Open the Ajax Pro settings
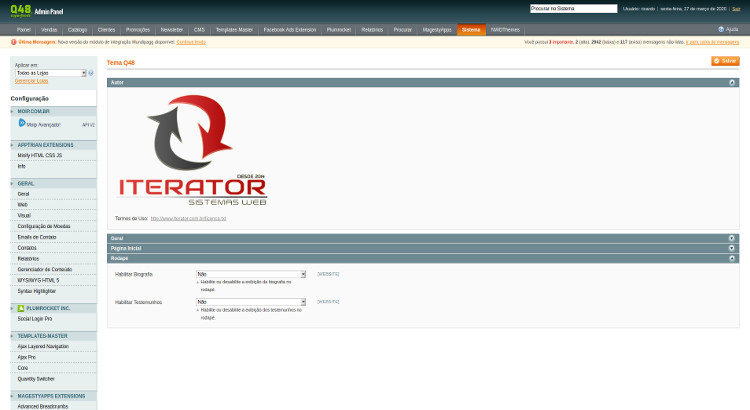750x410 pixels. tap(27, 357)
